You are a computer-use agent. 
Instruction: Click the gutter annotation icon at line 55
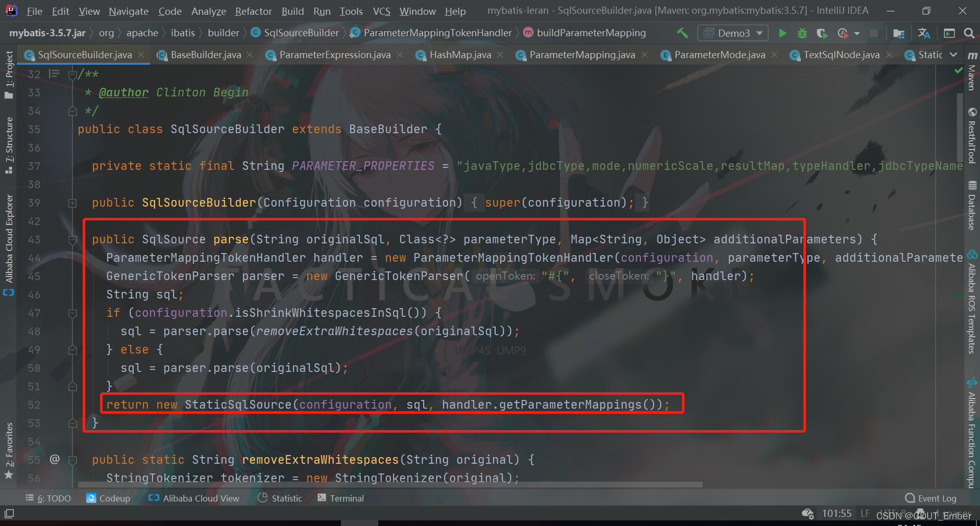click(55, 459)
